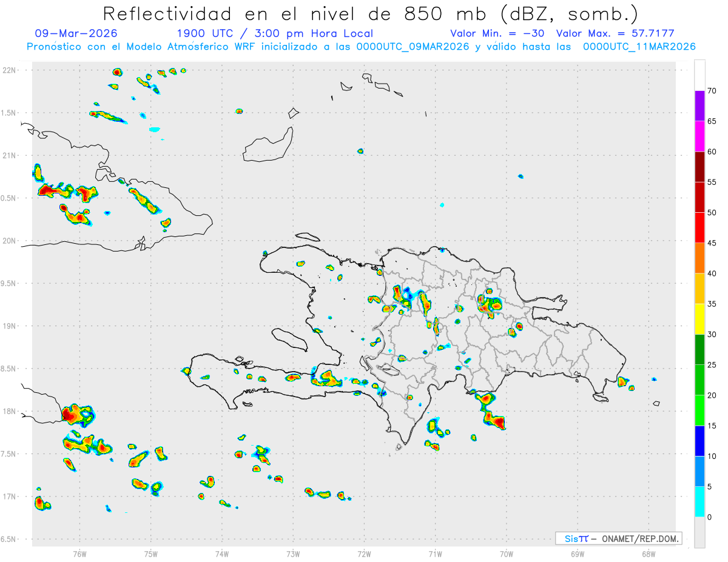Click the 'Valor Min. = -30' text
Viewport: 728px width, 562px height.
[x=497, y=33]
